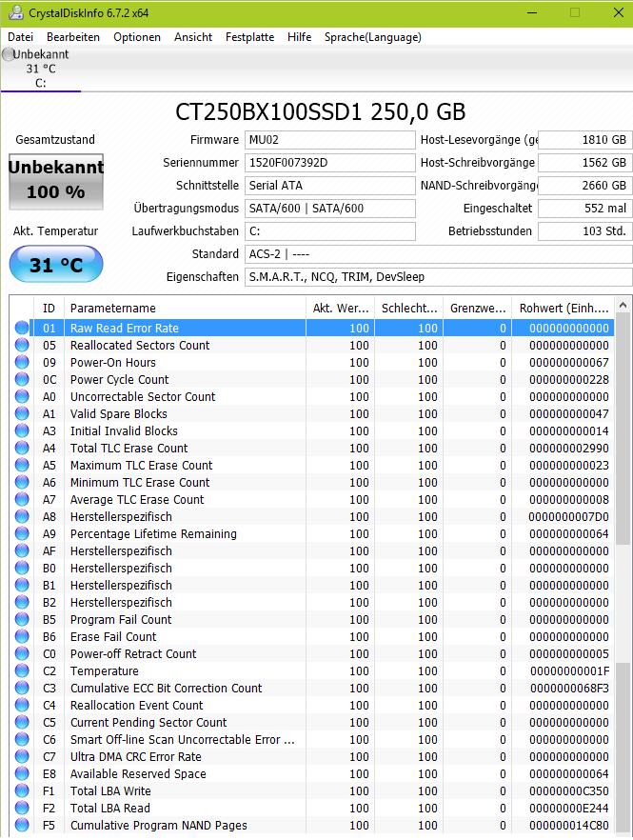Click the status dot beside Total LBA Write
The image size is (633, 840).
[22, 790]
